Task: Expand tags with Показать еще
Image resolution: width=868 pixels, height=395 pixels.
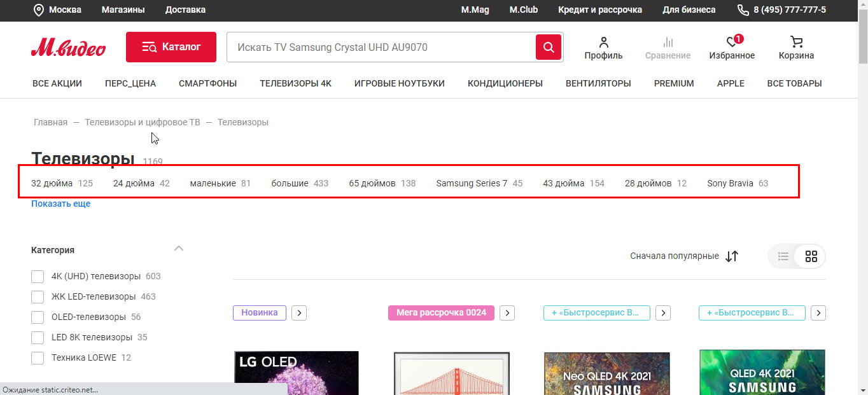Action: [x=60, y=204]
